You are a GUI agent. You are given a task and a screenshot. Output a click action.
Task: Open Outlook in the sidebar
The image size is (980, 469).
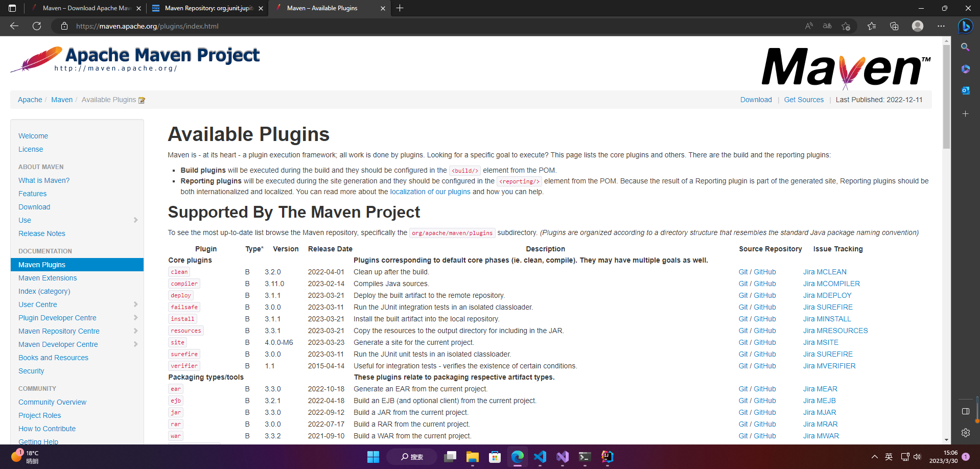tap(965, 90)
